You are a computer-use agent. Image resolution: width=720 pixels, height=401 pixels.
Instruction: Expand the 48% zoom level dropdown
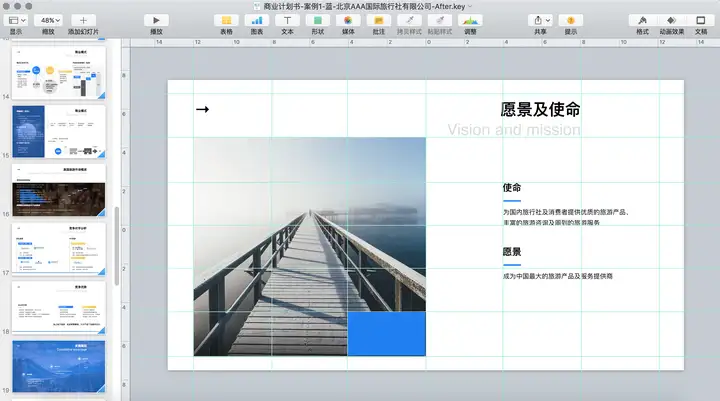coord(47,20)
